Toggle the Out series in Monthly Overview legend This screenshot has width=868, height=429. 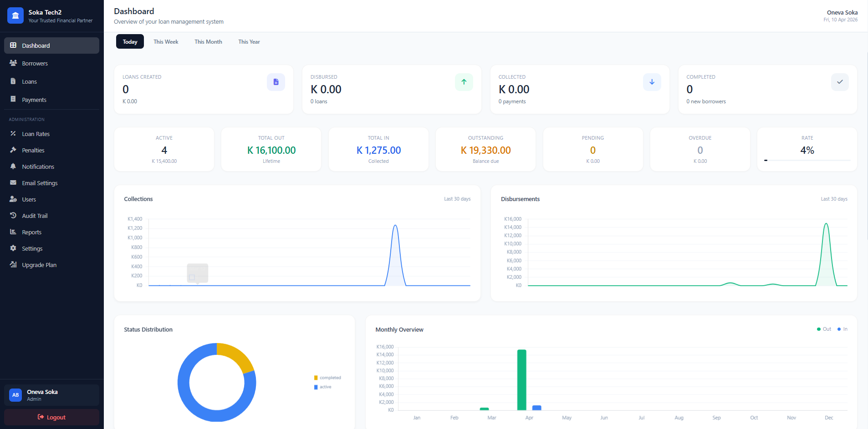coord(824,328)
